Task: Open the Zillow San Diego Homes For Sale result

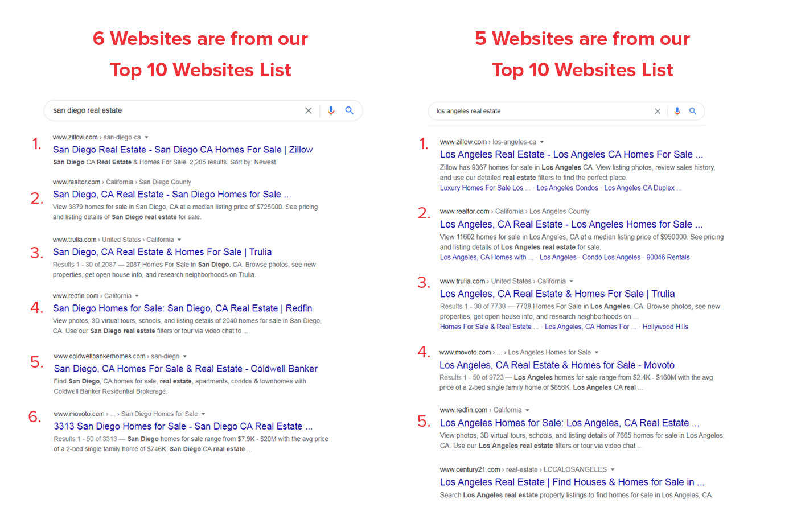Action: (x=183, y=149)
